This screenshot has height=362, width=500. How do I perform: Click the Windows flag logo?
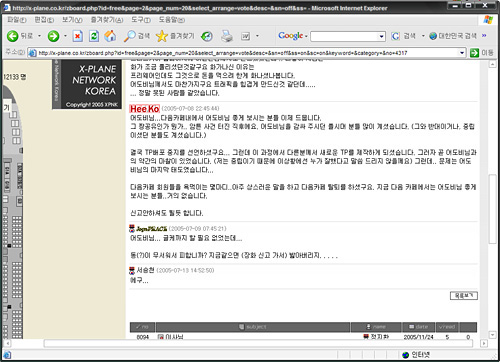tap(488, 20)
